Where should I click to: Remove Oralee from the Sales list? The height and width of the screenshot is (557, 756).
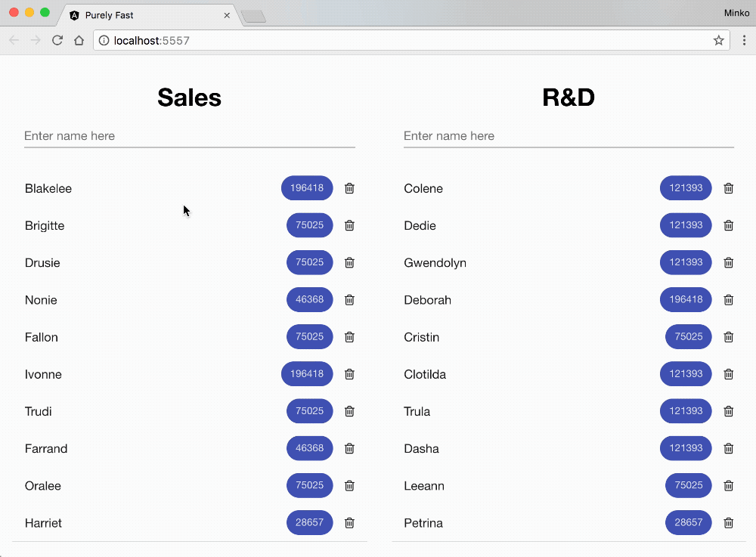pyautogui.click(x=349, y=486)
